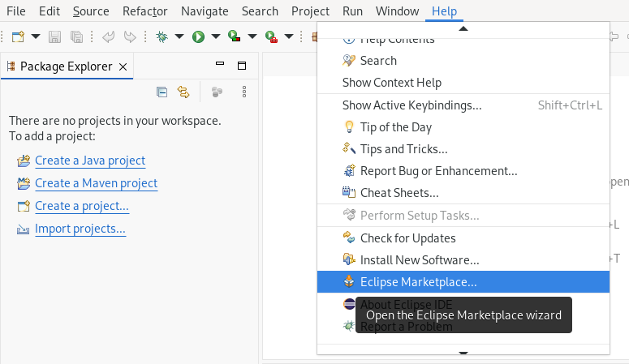This screenshot has width=629, height=364.
Task: Open the Run menu
Action: click(352, 11)
